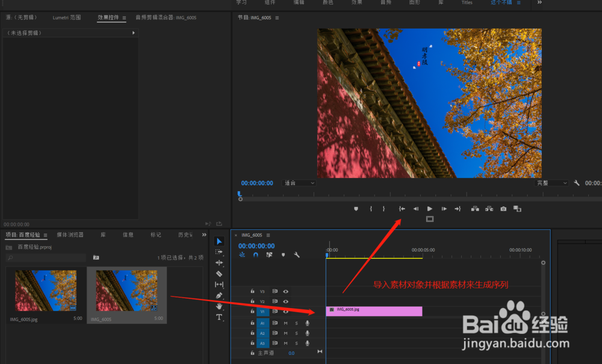Solo audio track A2
Screen dimensions: 602x364
[x=296, y=333]
